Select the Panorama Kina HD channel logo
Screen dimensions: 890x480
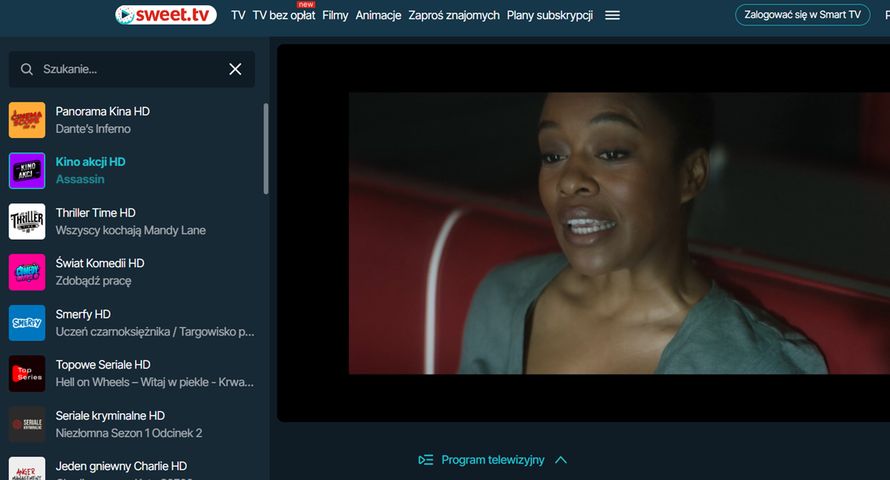coord(27,120)
